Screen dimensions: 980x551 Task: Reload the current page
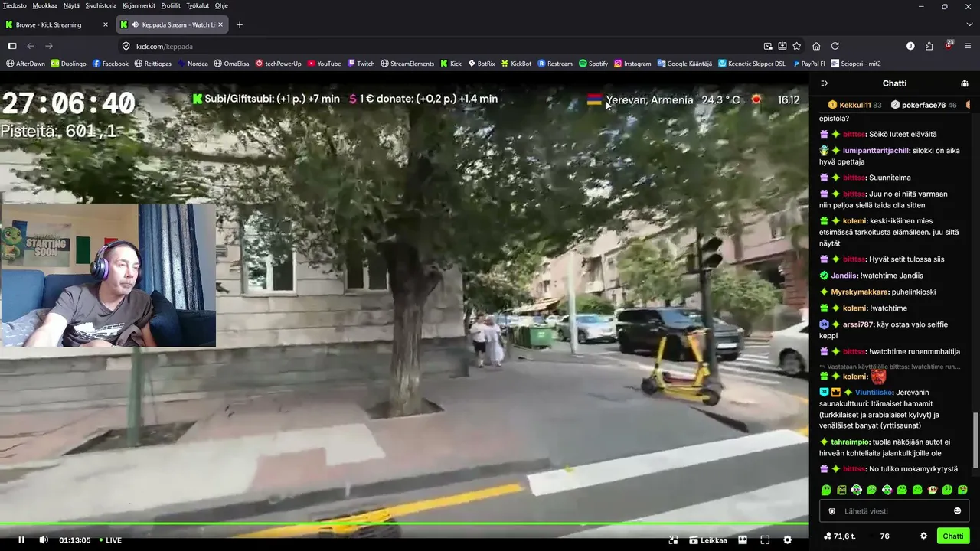coord(835,46)
